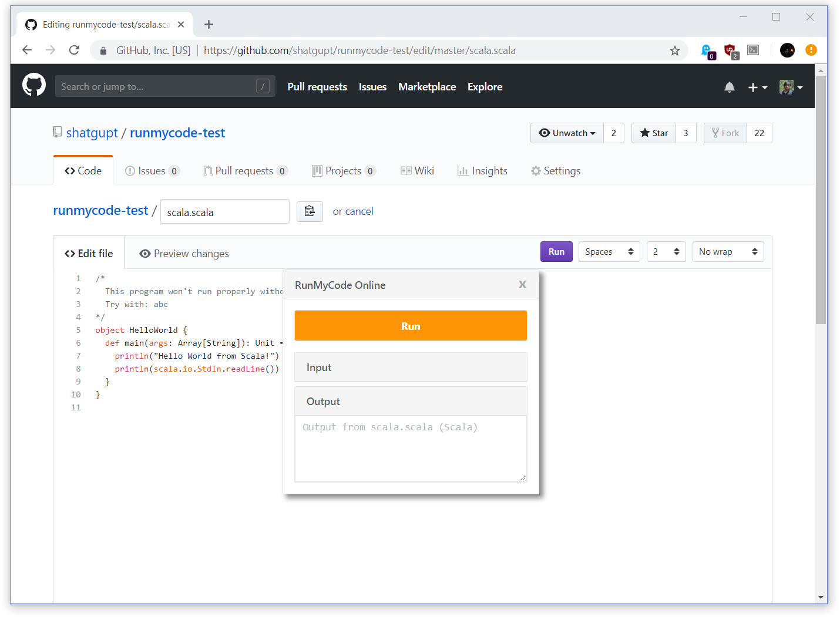840x617 pixels.
Task: Click the Fork button
Action: [x=725, y=133]
